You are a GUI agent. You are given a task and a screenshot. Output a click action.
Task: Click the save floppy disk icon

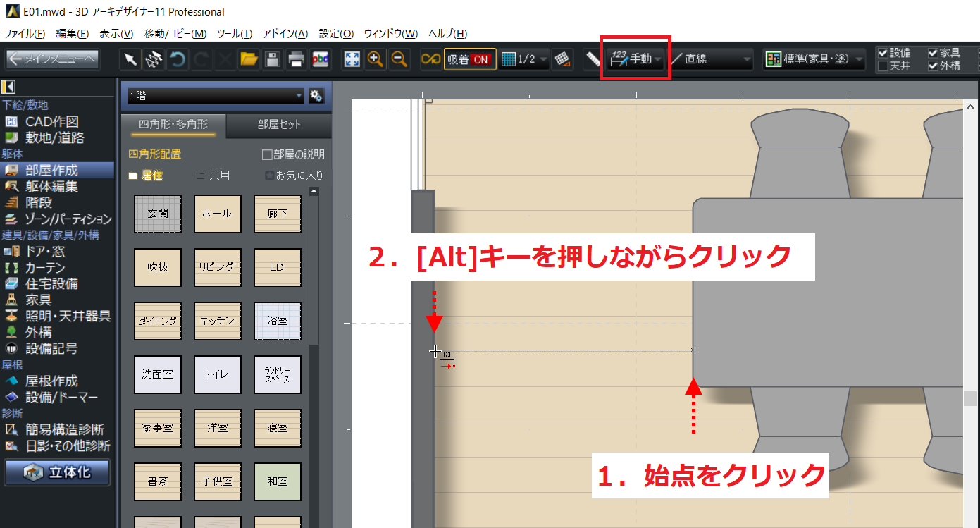(272, 60)
